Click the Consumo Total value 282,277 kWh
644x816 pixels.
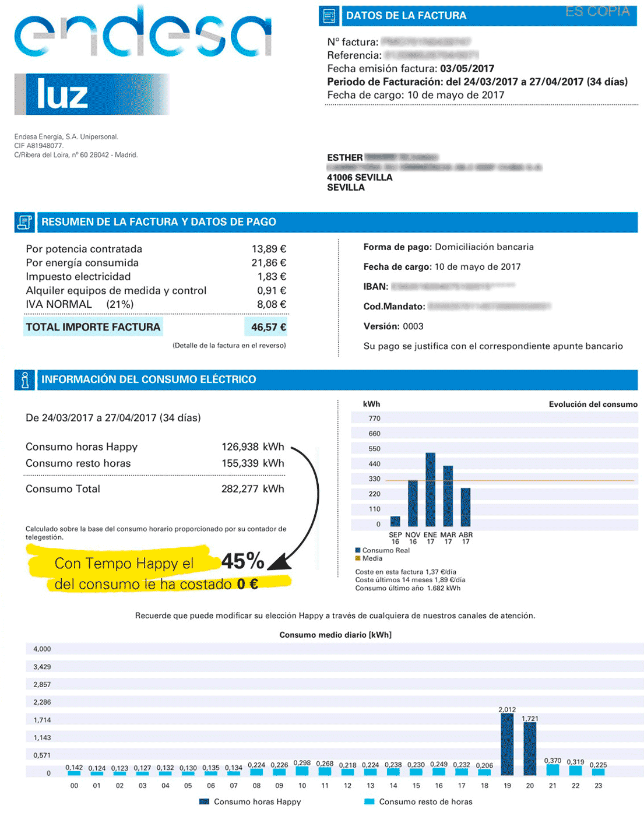coord(252,489)
